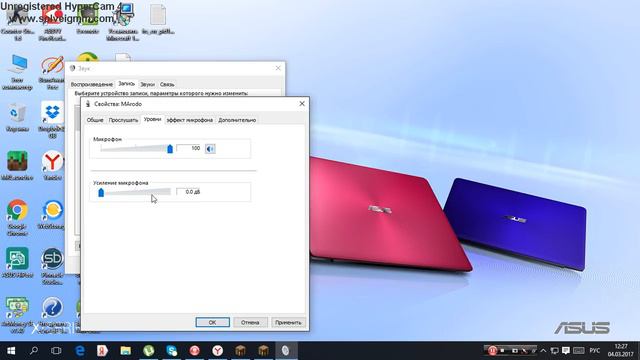The image size is (640, 360).
Task: Select the Minecraft grass block desktop icon
Action: click(x=17, y=166)
